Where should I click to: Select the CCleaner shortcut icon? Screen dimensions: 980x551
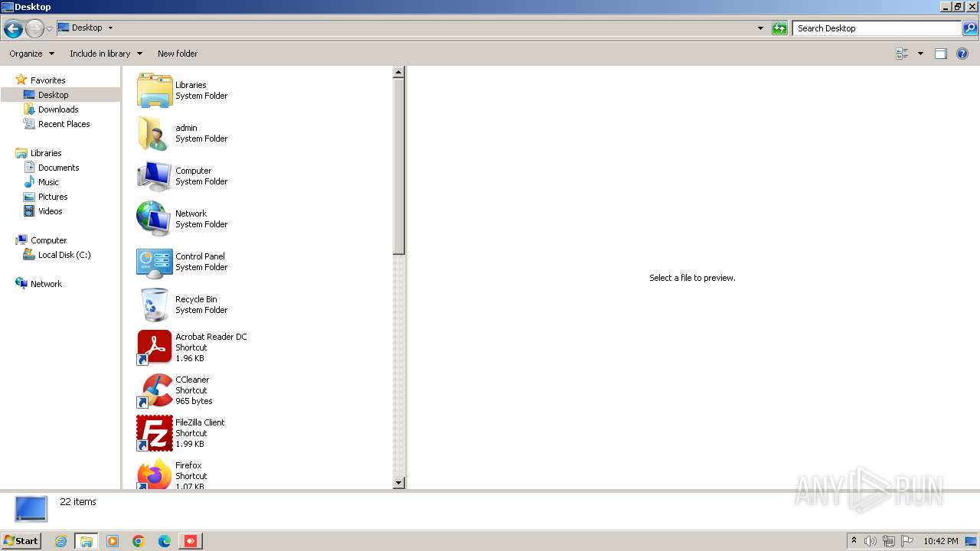click(x=155, y=390)
